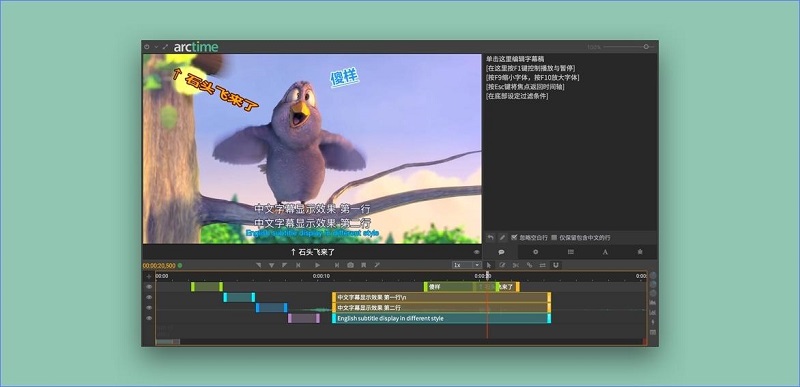Click the timecode 00:00:20,500
This screenshot has width=800, height=387.
159,266
